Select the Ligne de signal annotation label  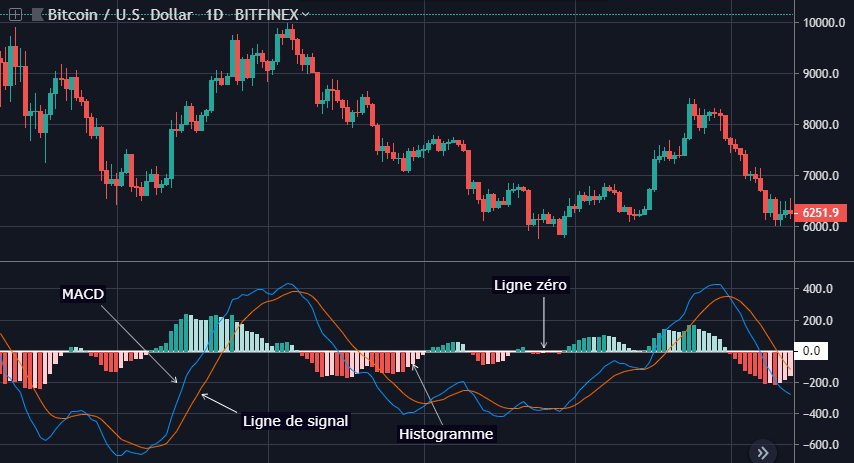295,421
